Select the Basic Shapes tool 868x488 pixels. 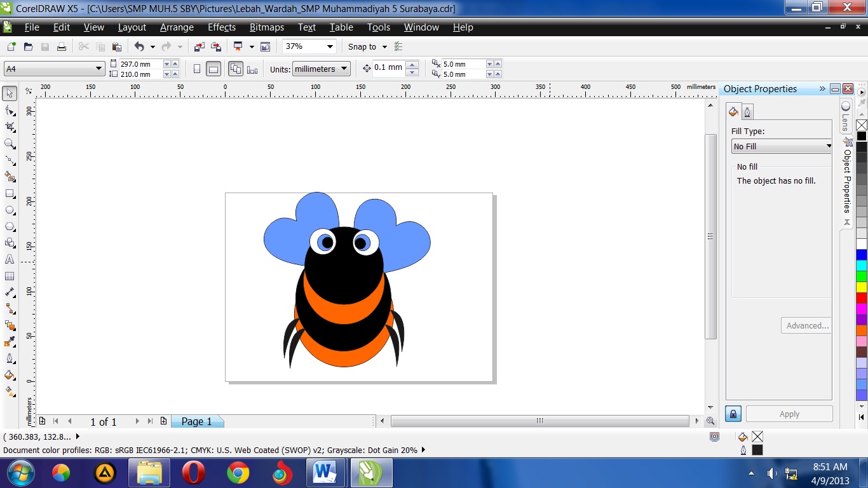point(10,243)
